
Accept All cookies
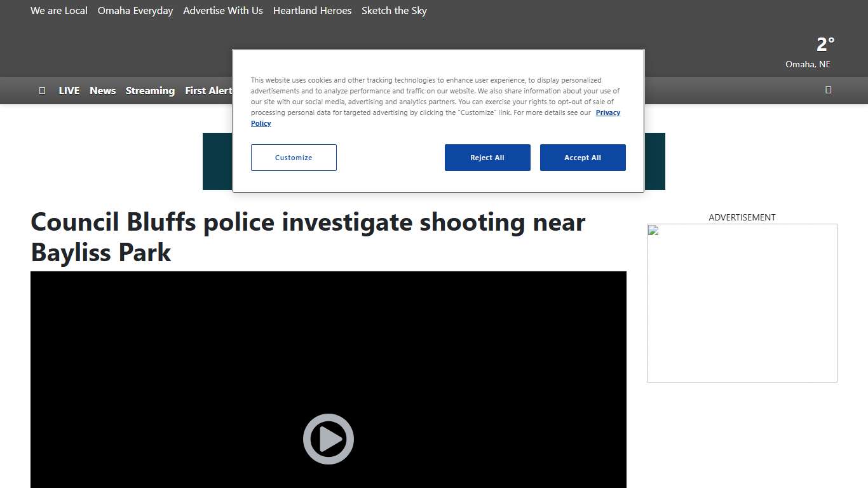583,158
